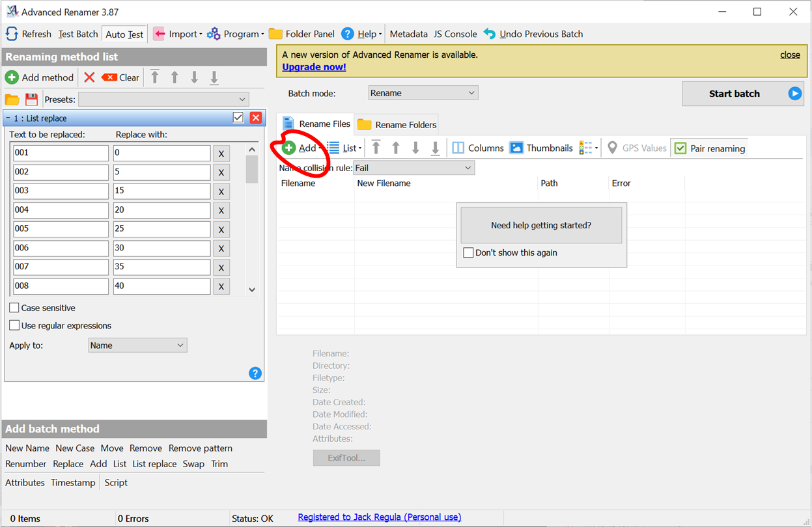Click Start batch button
Screen dimensions: 812x527
coord(743,94)
